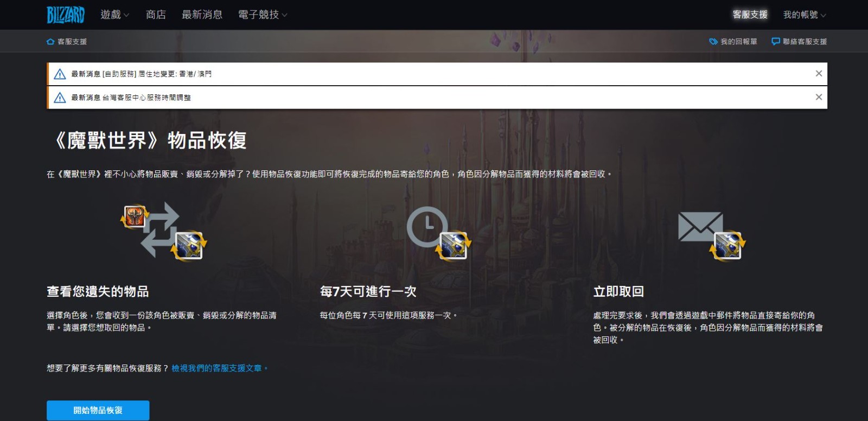The image size is (868, 421).
Task: Expand the 電子競技 dropdown menu
Action: 263,15
